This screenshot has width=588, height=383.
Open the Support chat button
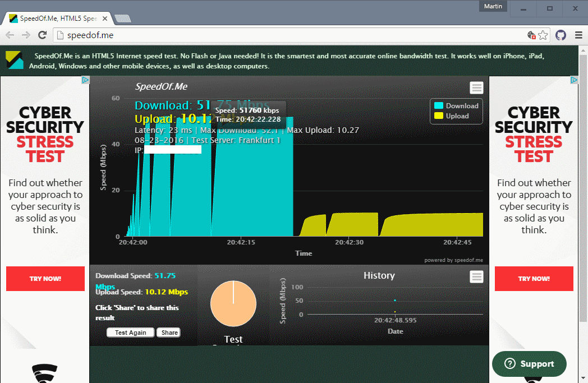529,364
